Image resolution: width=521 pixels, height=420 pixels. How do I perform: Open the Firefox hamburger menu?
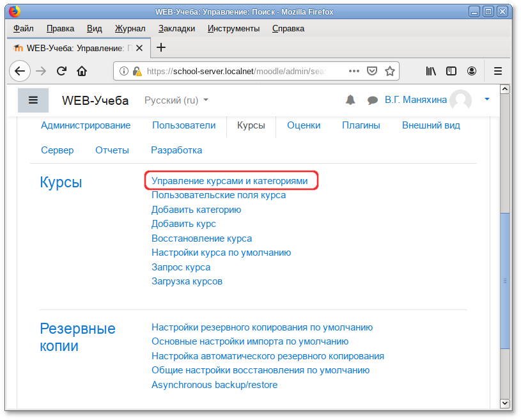click(498, 71)
